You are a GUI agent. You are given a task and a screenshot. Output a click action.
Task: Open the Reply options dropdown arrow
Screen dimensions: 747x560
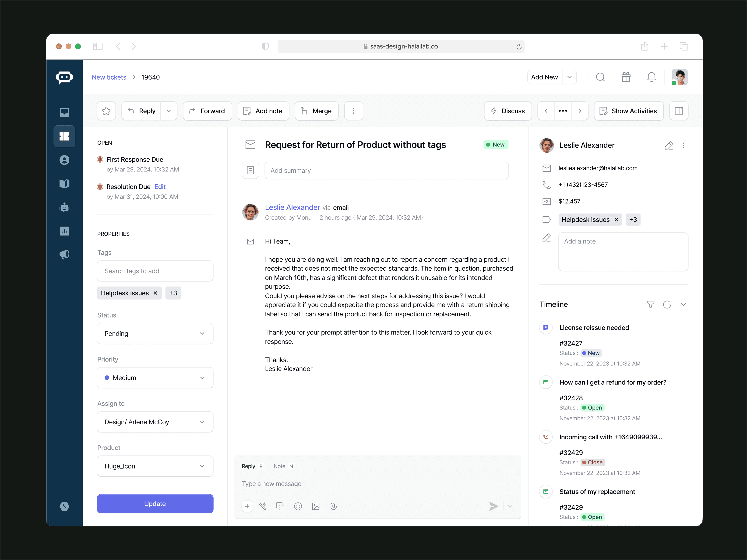coord(169,111)
